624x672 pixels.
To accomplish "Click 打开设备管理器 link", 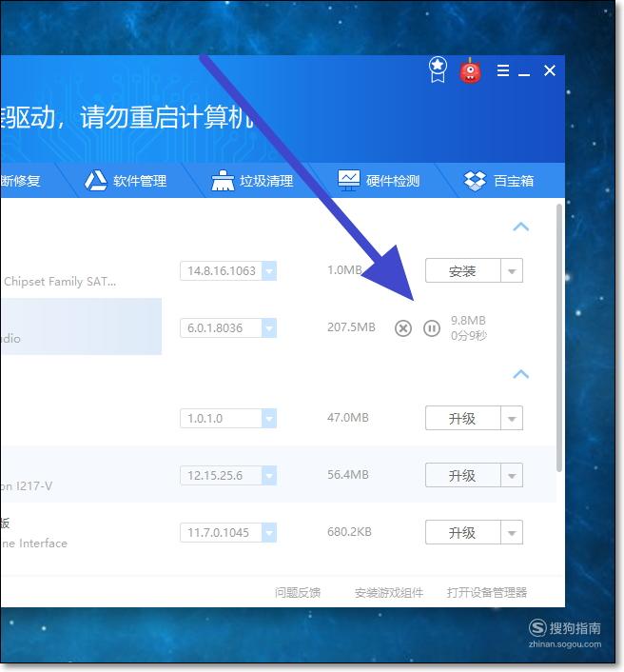I will [x=487, y=593].
